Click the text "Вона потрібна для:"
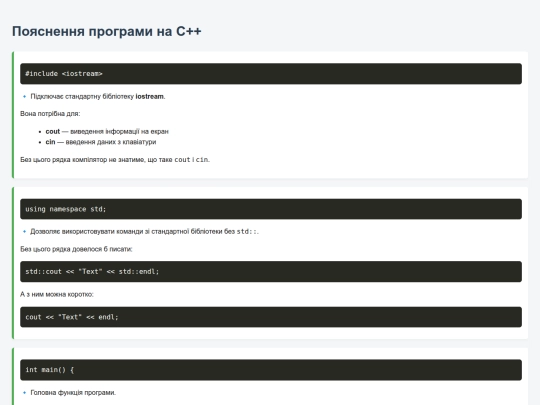Image resolution: width=540 pixels, height=405 pixels. 50,114
